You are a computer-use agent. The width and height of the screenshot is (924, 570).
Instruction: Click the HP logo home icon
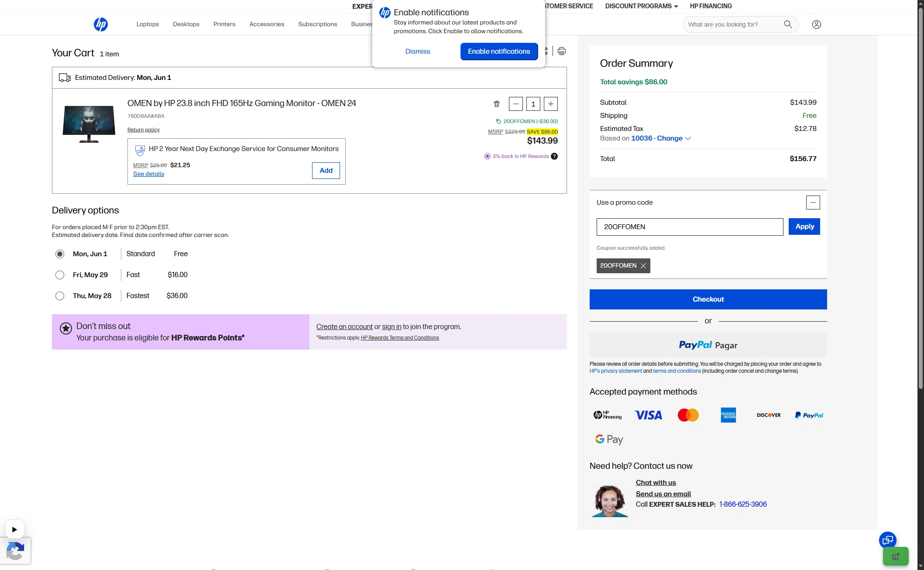click(x=101, y=24)
